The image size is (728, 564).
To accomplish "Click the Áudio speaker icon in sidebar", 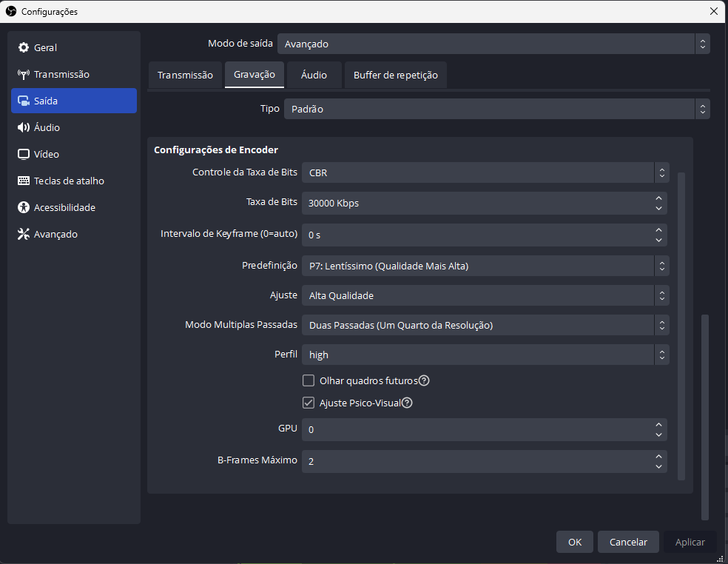I will [x=23, y=127].
